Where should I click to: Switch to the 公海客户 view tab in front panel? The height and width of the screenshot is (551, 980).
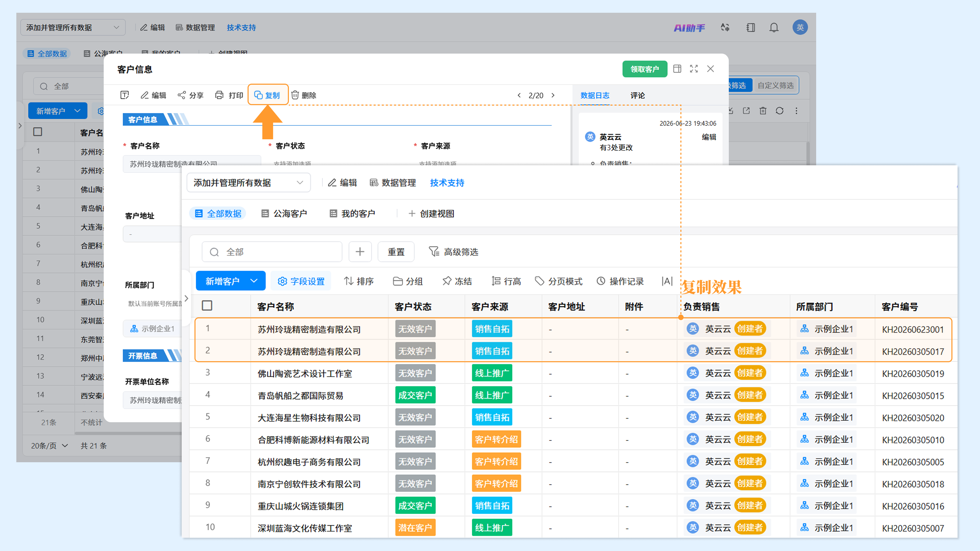coord(284,213)
